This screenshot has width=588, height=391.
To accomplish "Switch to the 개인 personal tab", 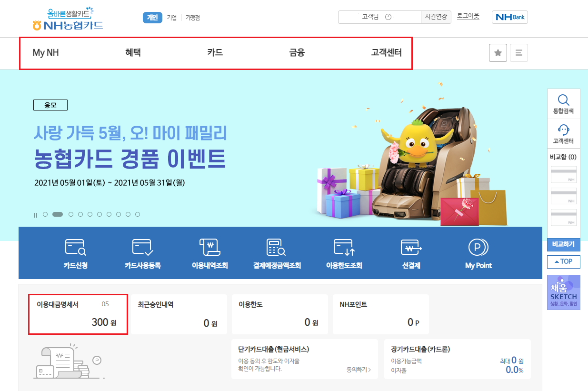I will (x=152, y=18).
